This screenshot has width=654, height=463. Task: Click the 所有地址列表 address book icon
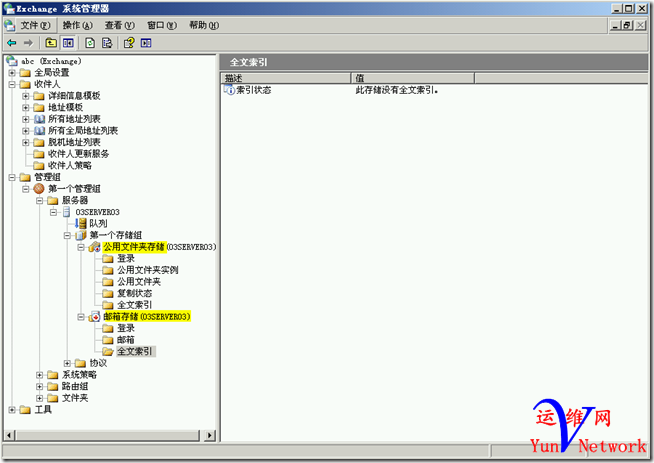click(39, 119)
